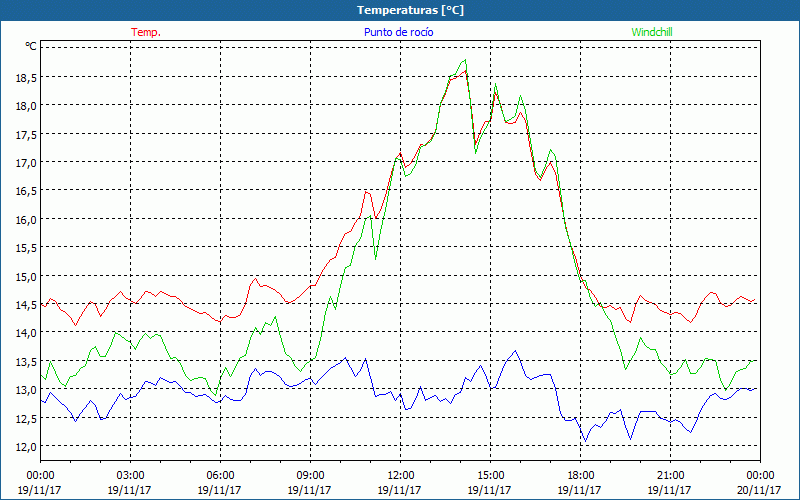
Task: Click the 12:00 time axis label
Action: pos(400,475)
